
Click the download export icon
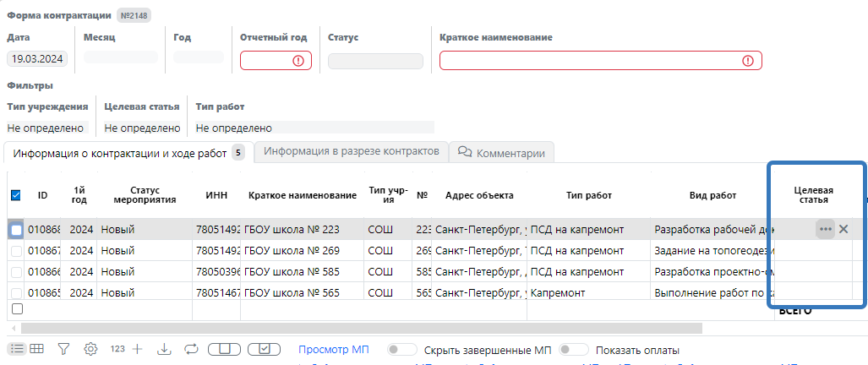(x=164, y=349)
